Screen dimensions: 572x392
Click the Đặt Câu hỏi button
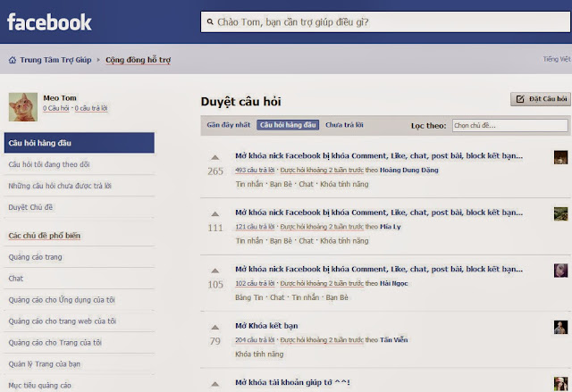point(541,99)
